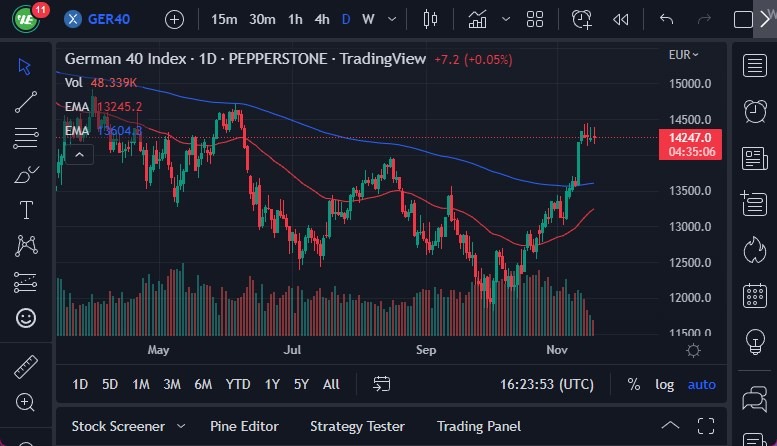Select the Trend Line drawing tool
The height and width of the screenshot is (446, 777).
26,102
